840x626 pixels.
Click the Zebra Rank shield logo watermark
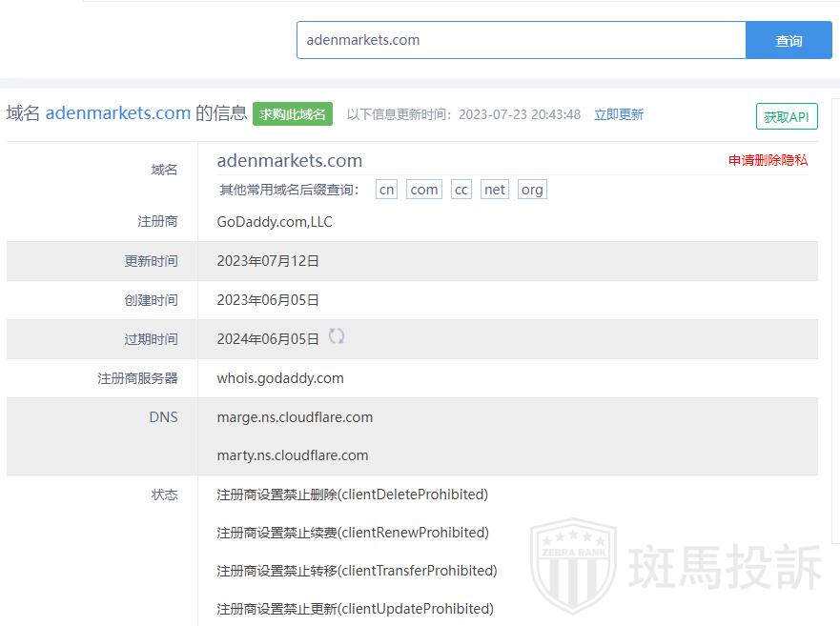[x=574, y=567]
